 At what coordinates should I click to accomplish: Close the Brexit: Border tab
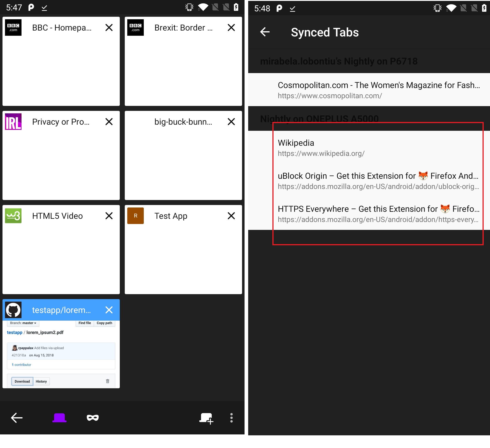[231, 27]
